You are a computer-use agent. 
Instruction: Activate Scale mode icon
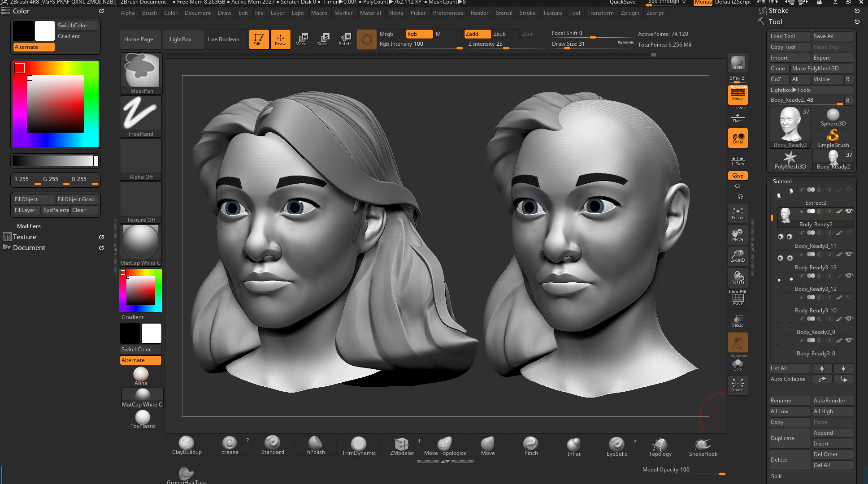[x=323, y=39]
